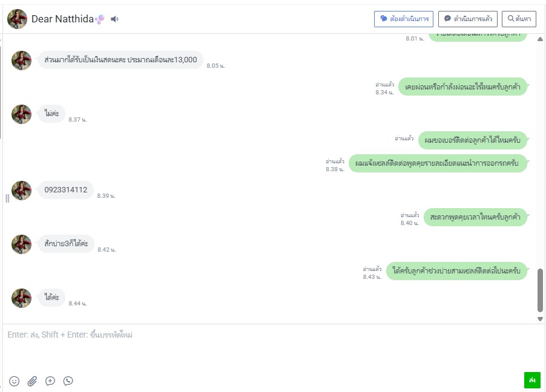Screen dimensions: 546x392
Task: Open the emoji picker smiley icon
Action: (15, 381)
